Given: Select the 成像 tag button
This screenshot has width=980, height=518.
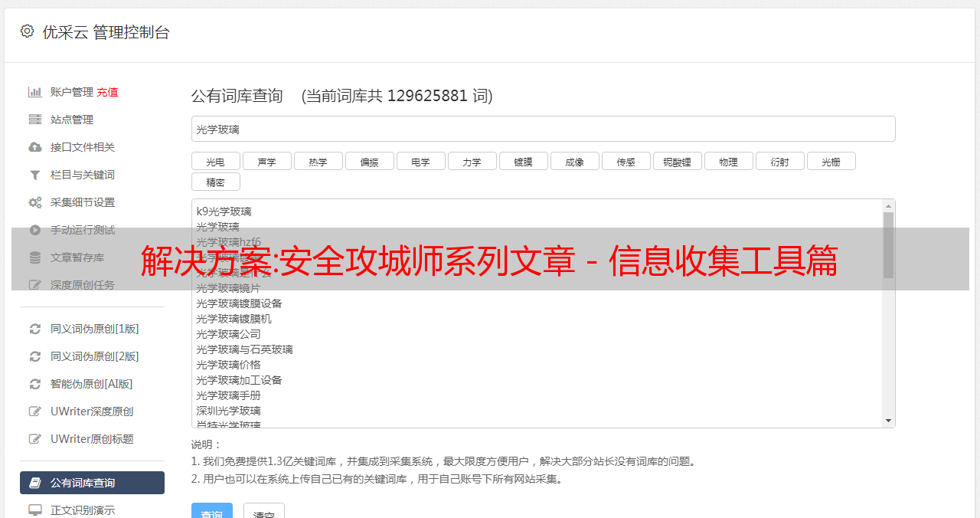Looking at the screenshot, I should click(574, 161).
